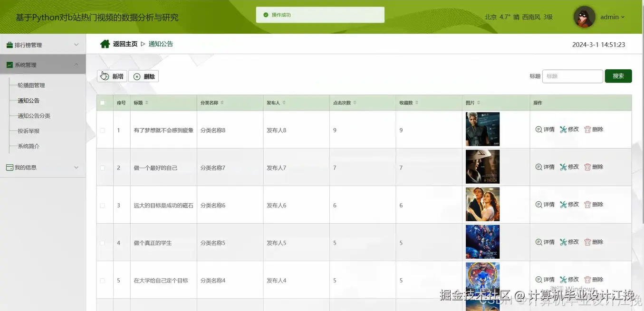Click the 详情 icon in row 5
The image size is (644, 311).
coord(538,280)
